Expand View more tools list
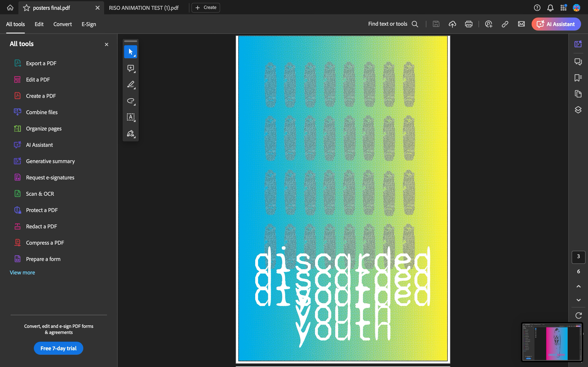The height and width of the screenshot is (367, 588). point(22,272)
